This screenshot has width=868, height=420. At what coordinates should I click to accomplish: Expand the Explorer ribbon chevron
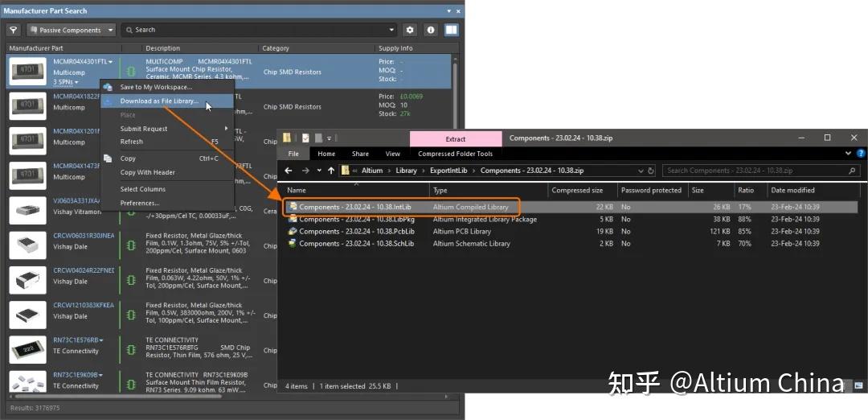click(849, 154)
